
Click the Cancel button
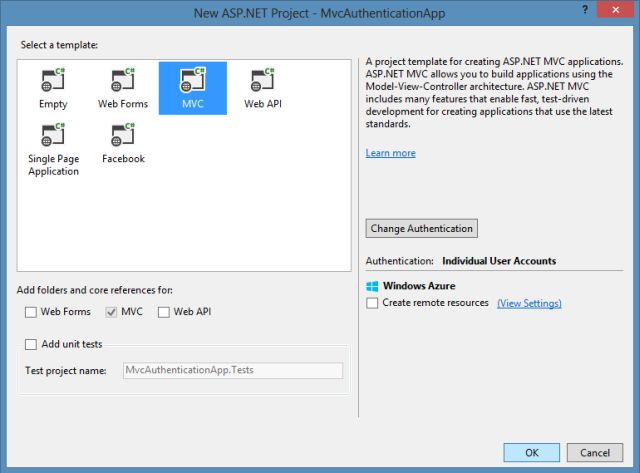tap(595, 453)
